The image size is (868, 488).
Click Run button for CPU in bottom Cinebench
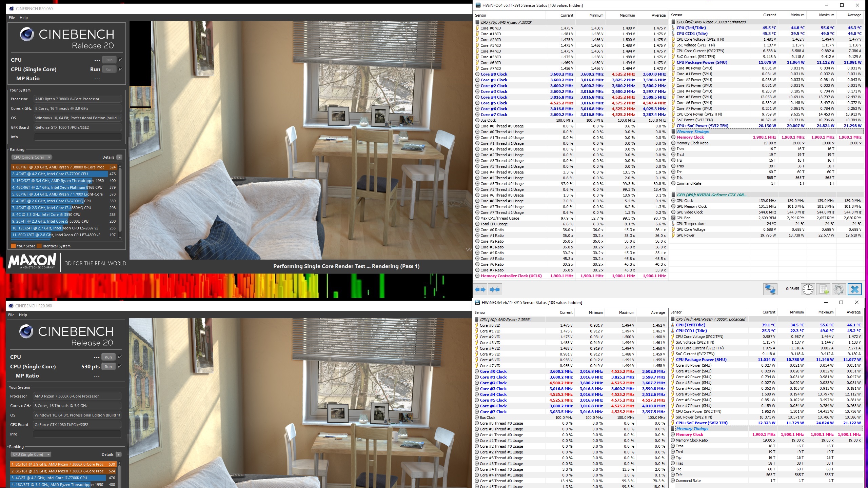(x=108, y=357)
